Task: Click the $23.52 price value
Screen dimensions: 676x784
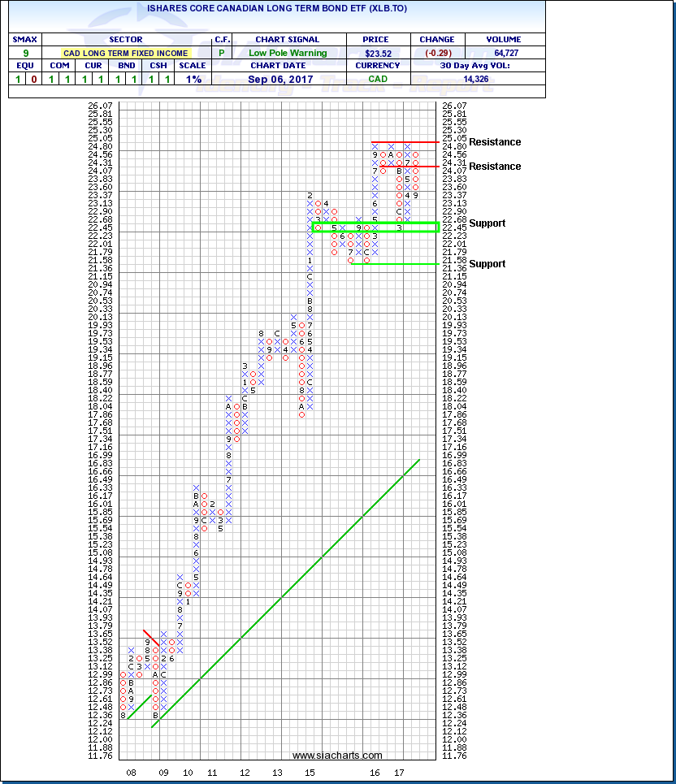Action: click(x=379, y=53)
